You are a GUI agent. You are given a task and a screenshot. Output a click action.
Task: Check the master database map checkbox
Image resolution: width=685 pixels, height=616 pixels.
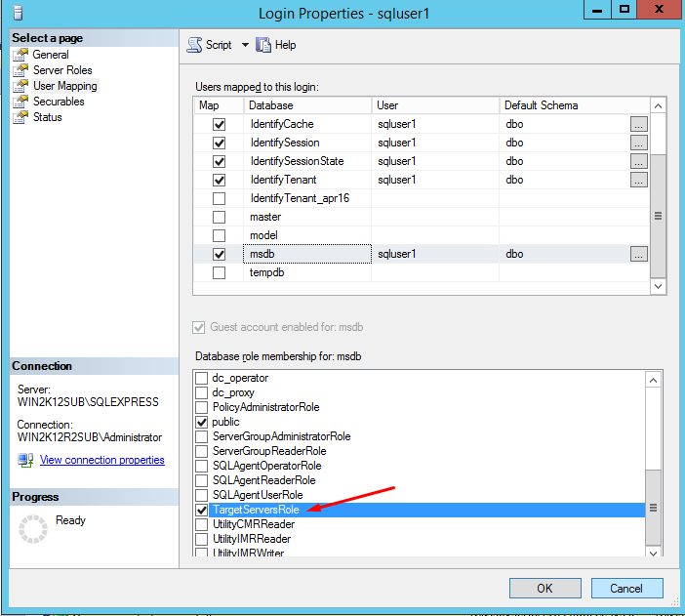pos(219,217)
